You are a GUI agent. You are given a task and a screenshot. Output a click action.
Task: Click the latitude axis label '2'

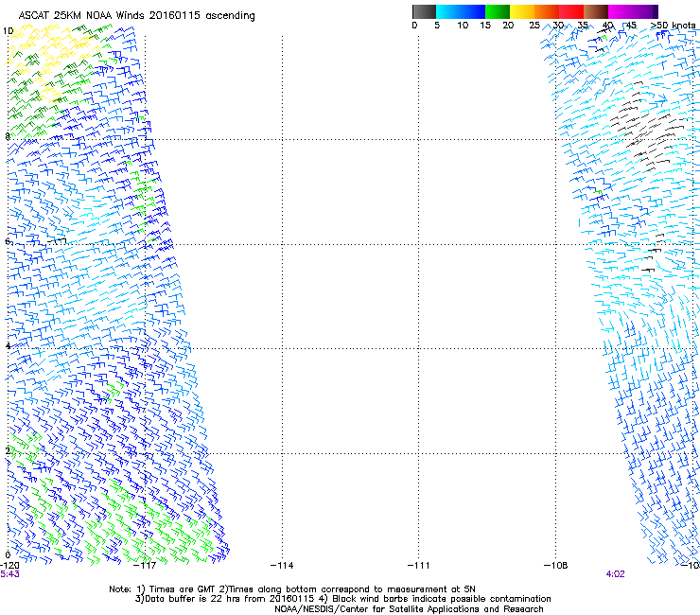click(x=8, y=450)
